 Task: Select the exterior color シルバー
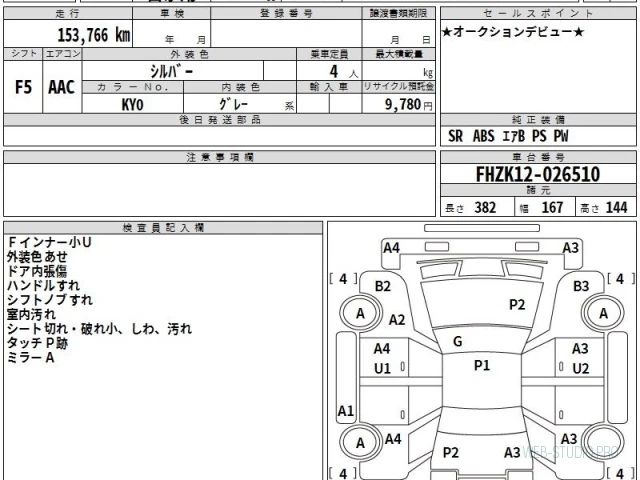[x=172, y=71]
